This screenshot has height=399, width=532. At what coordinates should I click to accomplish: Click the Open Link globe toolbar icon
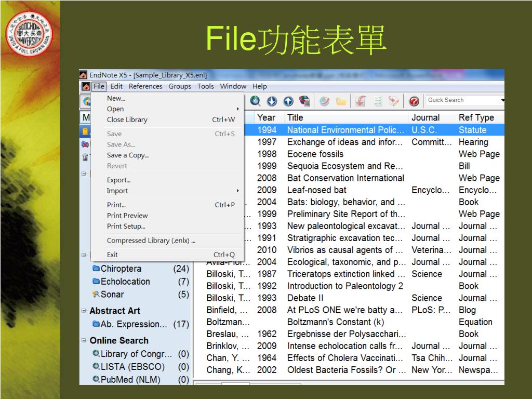point(324,101)
